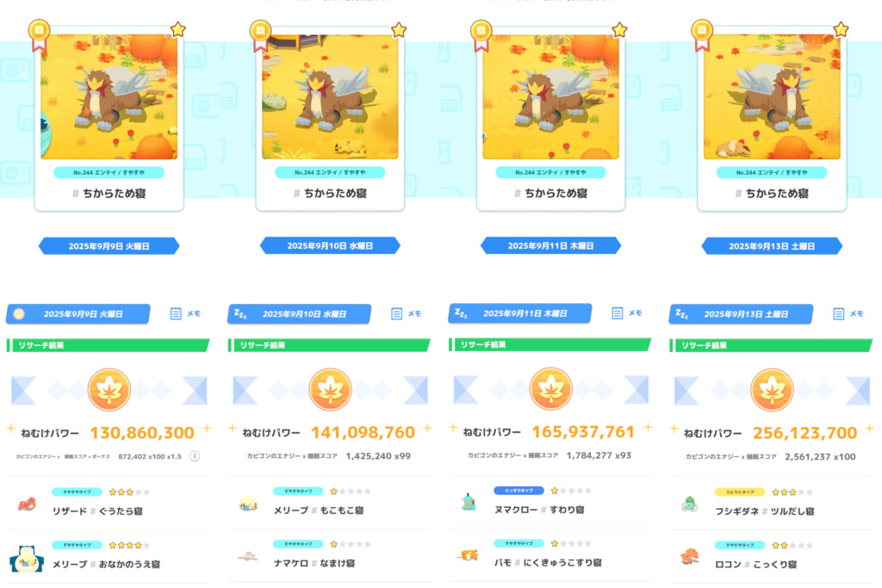Click maple leaf medal in September 9 results
Screen dimensions: 882x588
click(109, 390)
